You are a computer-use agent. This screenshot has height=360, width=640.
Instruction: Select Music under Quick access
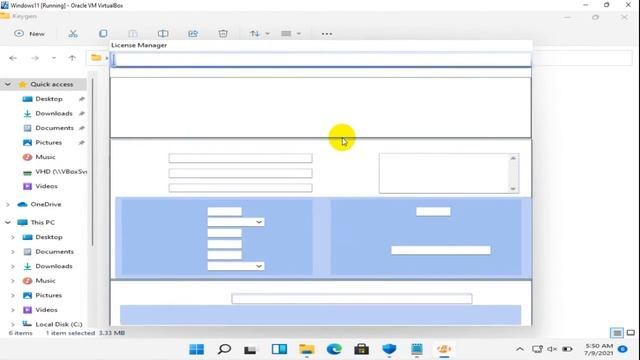(45, 157)
